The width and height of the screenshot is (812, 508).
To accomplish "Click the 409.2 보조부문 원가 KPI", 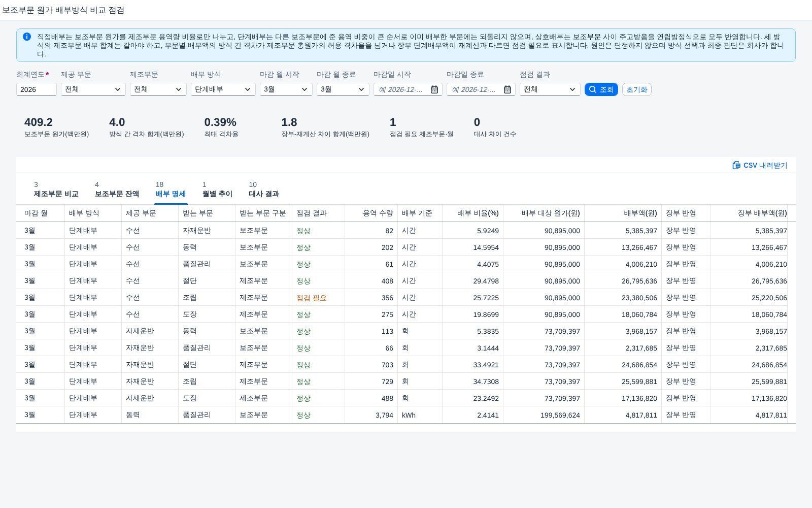I will (x=57, y=127).
